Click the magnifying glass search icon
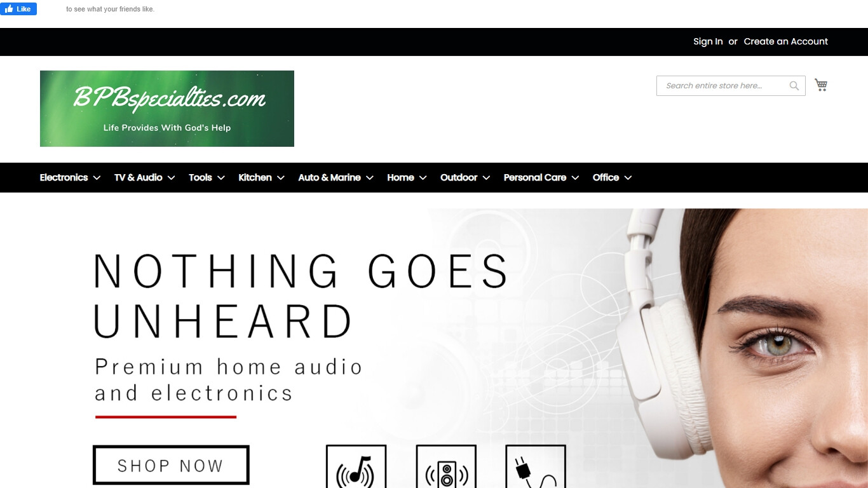 coord(794,86)
